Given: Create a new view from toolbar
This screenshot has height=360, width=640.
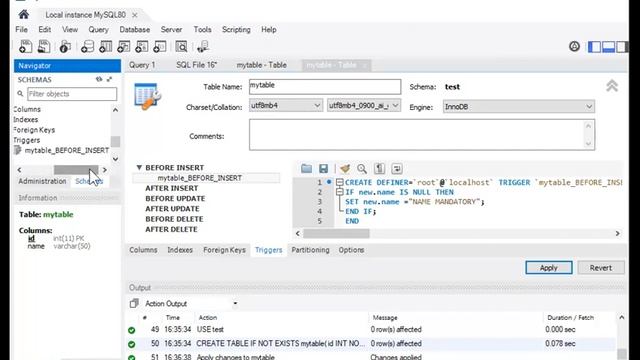Looking at the screenshot, I should [x=123, y=47].
